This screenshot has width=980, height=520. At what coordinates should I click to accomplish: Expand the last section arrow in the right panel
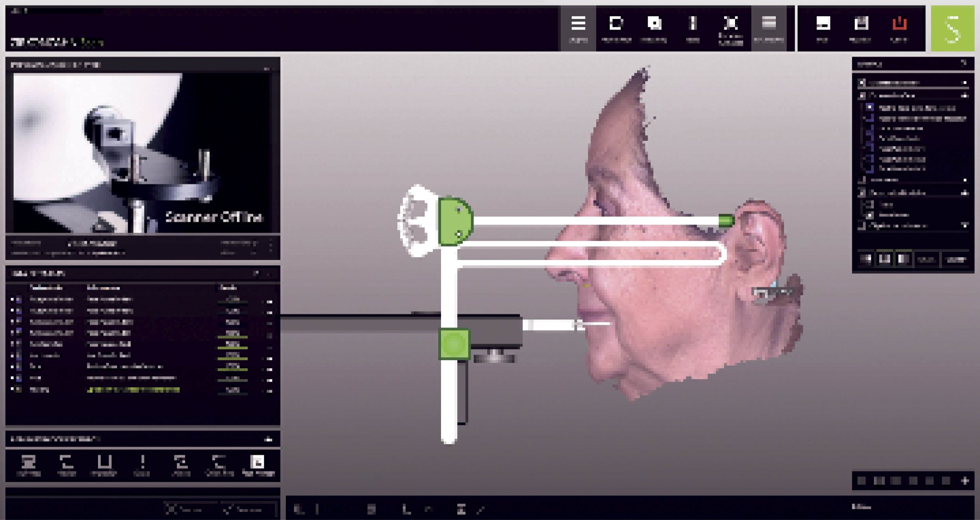[x=965, y=225]
